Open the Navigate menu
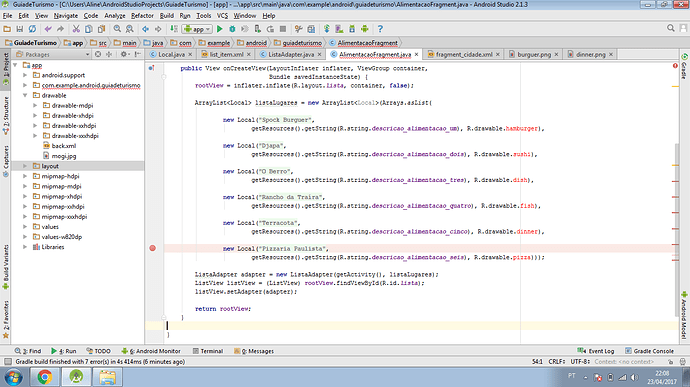This screenshot has height=387, width=690. [66, 16]
